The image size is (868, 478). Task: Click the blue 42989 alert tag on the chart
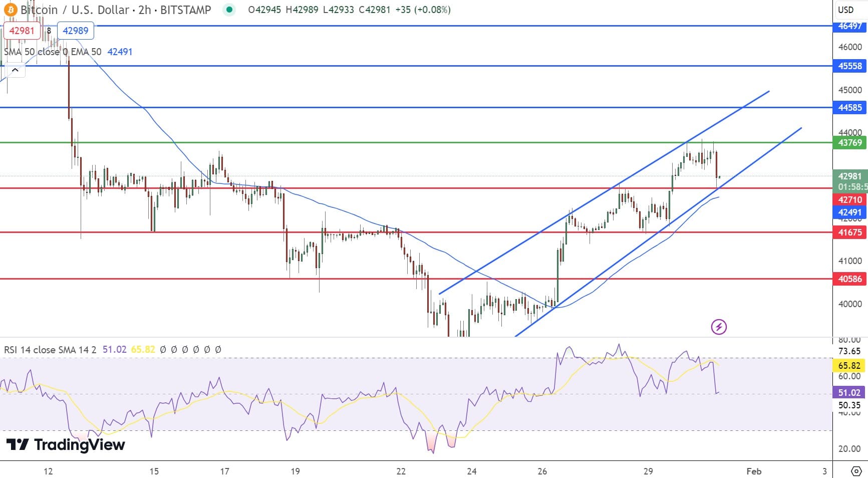pyautogui.click(x=75, y=30)
